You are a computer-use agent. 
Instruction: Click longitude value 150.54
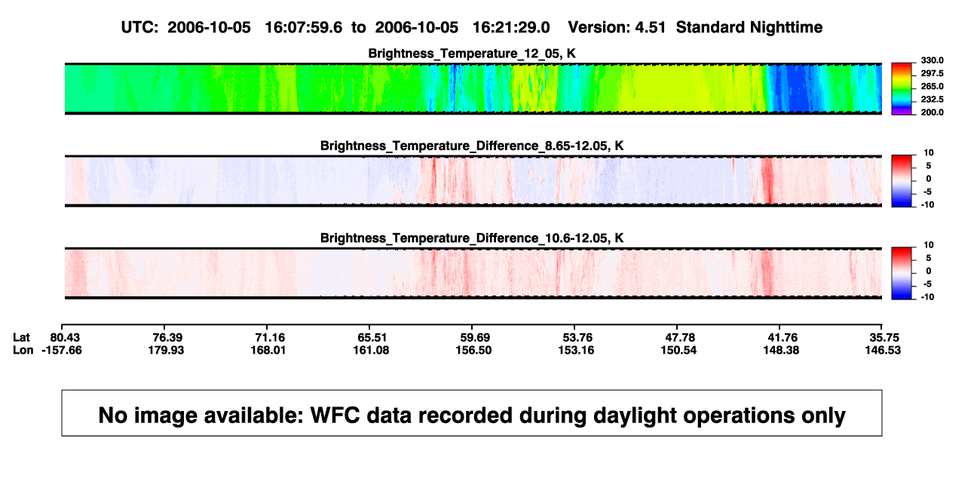point(678,350)
